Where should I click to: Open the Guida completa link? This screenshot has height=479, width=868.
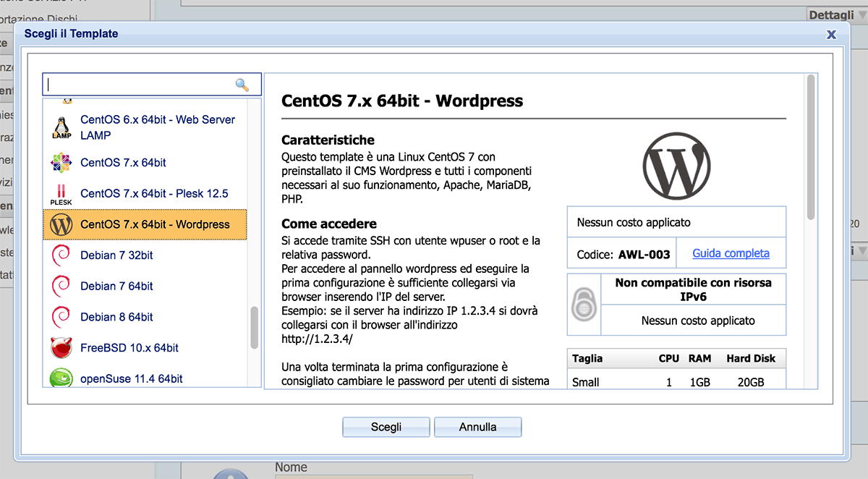[731, 253]
